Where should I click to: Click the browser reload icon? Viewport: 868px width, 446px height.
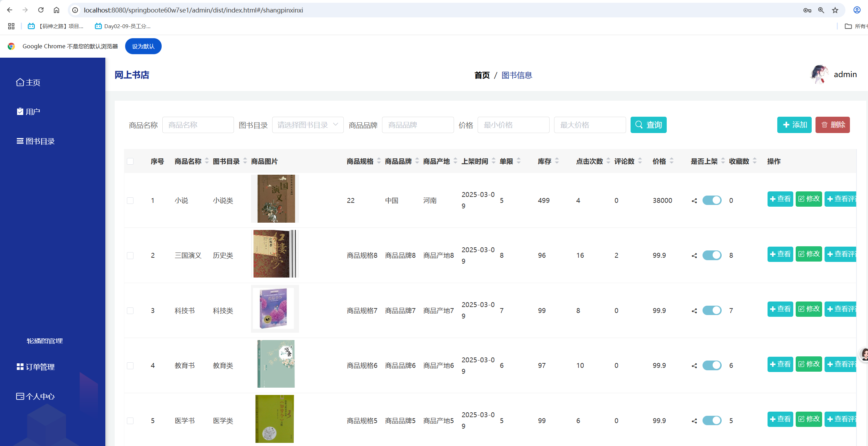click(x=41, y=10)
